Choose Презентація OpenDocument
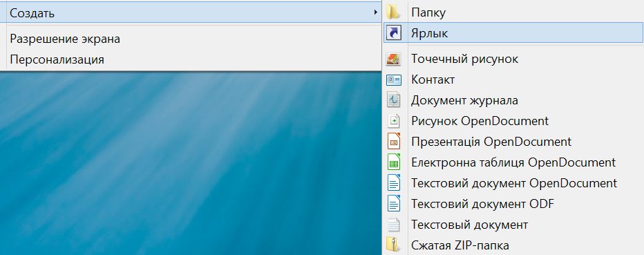 (x=513, y=142)
